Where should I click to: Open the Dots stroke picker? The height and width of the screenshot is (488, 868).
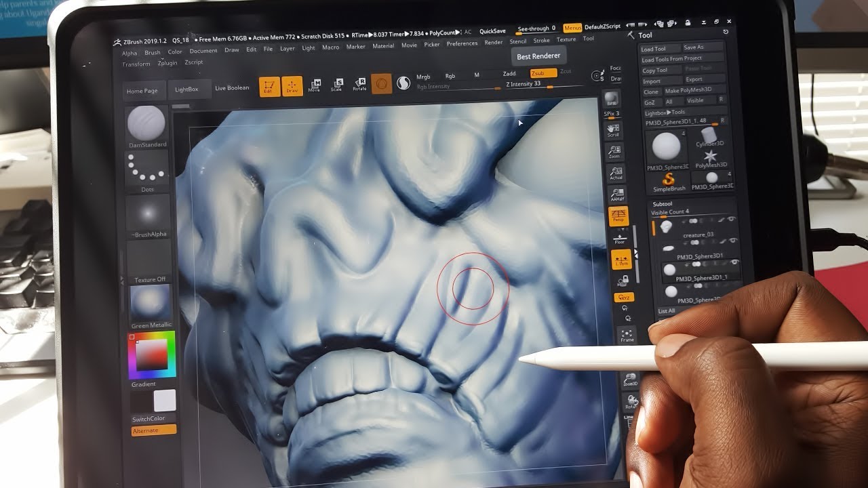point(147,172)
